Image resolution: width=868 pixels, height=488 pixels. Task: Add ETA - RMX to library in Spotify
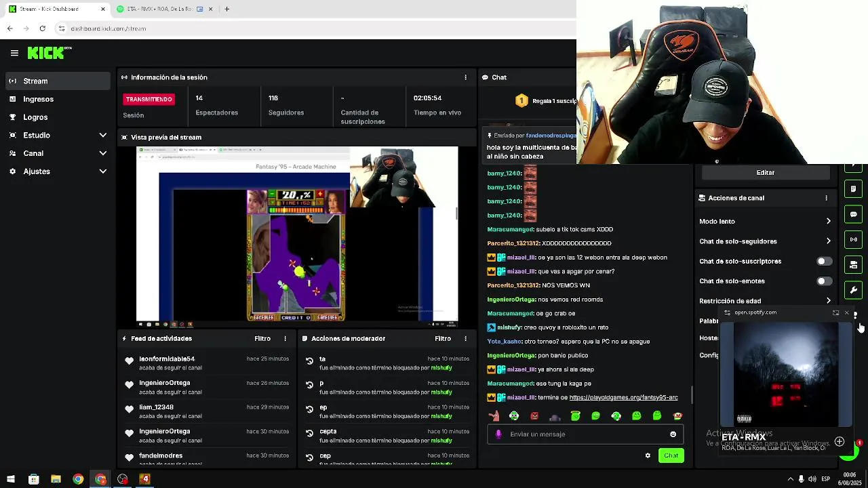pos(839,442)
